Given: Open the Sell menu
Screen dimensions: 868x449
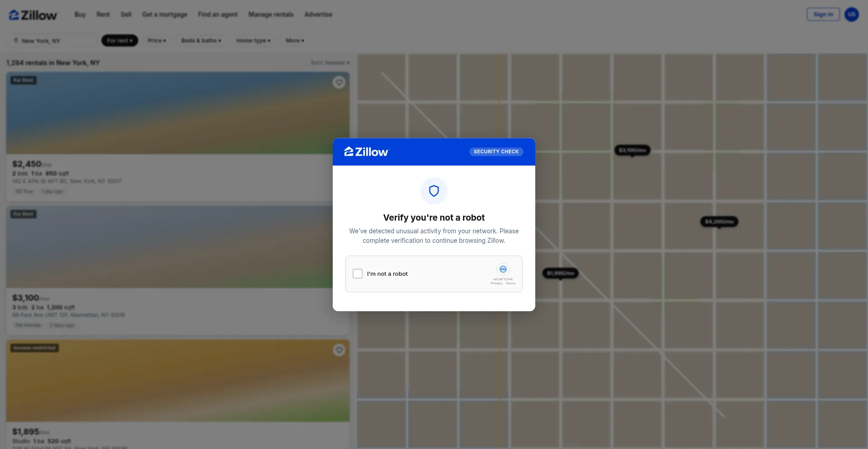Looking at the screenshot, I should click(126, 14).
